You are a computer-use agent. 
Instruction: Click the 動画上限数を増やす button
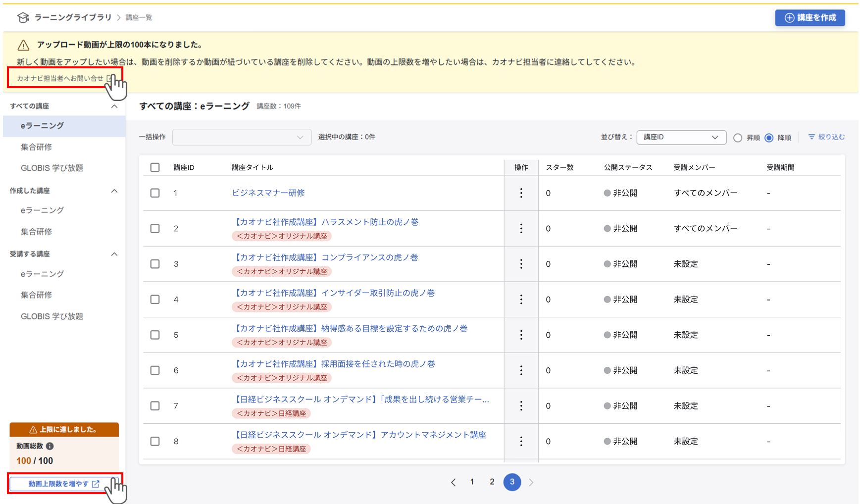(x=64, y=484)
